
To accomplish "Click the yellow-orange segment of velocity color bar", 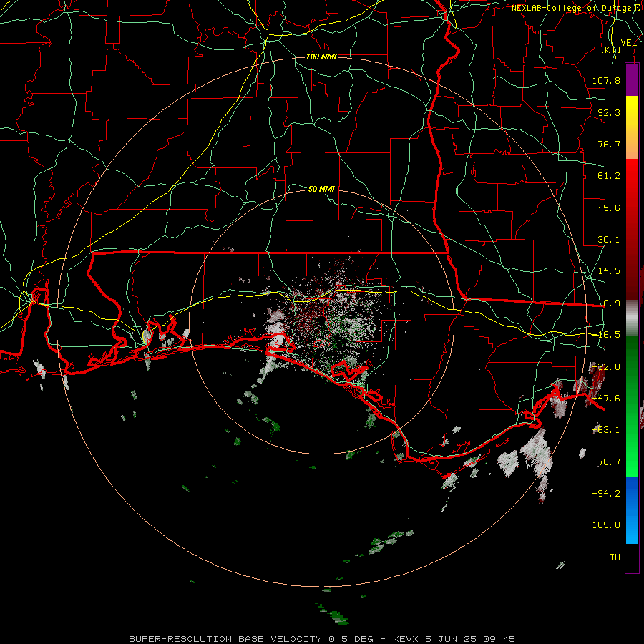I will (x=632, y=127).
